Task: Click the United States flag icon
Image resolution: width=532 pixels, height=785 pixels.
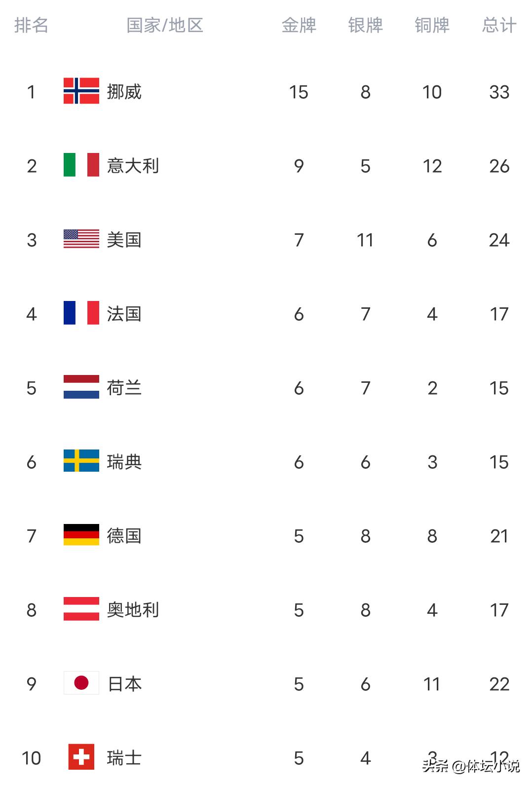Action: click(x=81, y=239)
